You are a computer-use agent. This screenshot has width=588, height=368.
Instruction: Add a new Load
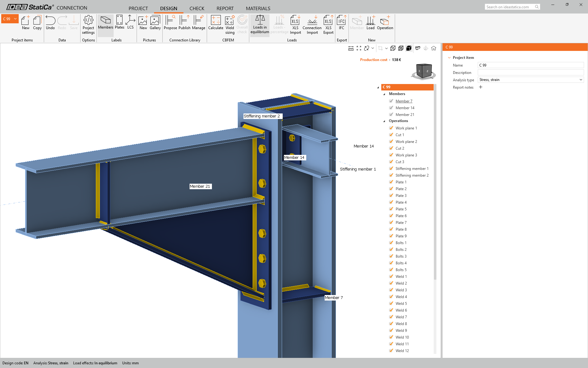[x=371, y=22]
